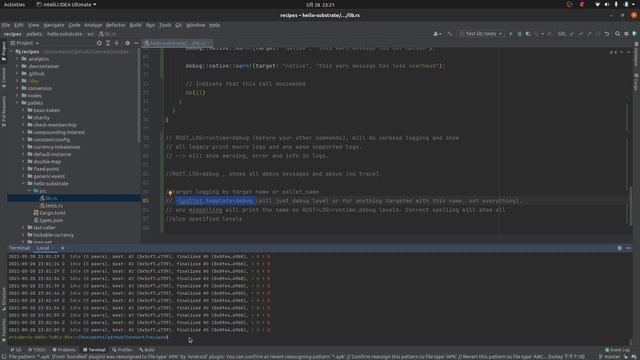The image size is (640, 360).
Task: Open IntelliJ IDEA Ultimate app menu in top bar
Action: click(66, 4)
